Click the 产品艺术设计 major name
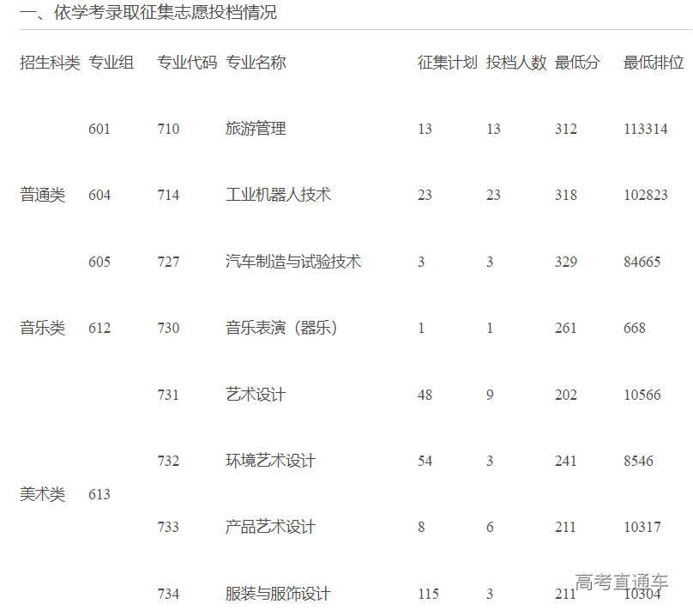Viewport: 693px width, 616px height. (x=270, y=527)
